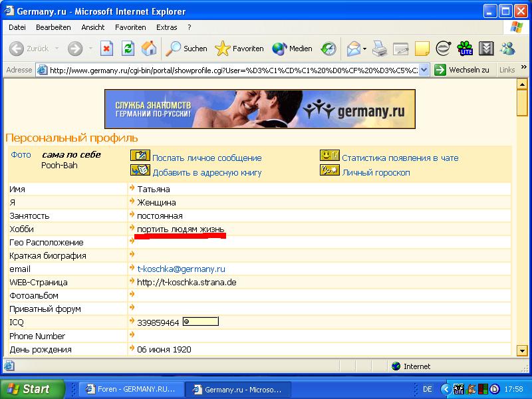Click the Forward arrow toolbar button
Image resolution: width=532 pixels, height=399 pixels.
(75, 49)
